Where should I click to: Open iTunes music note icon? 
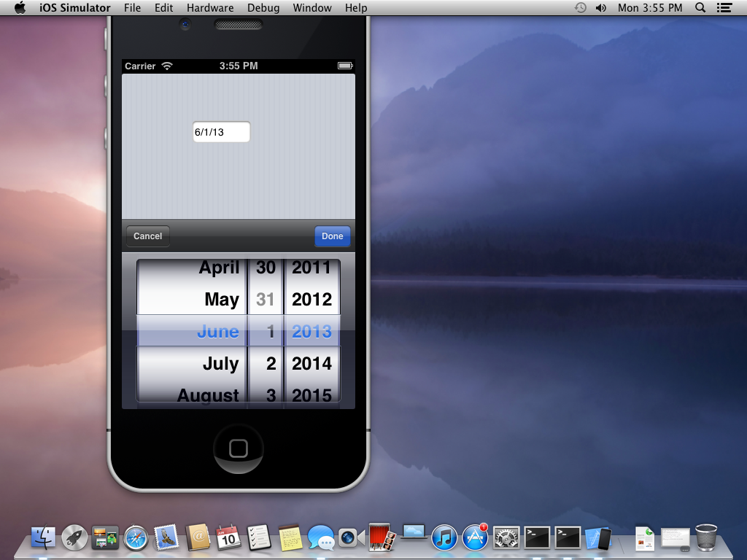tap(444, 538)
